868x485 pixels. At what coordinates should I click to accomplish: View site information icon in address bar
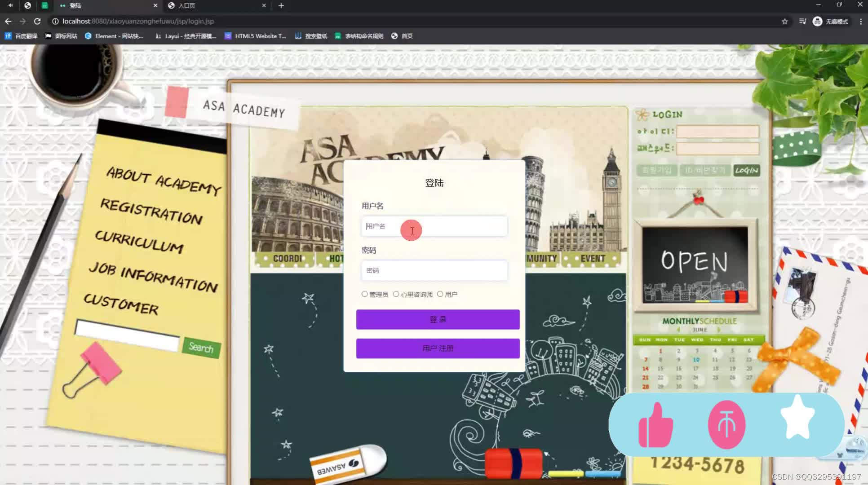coord(55,21)
